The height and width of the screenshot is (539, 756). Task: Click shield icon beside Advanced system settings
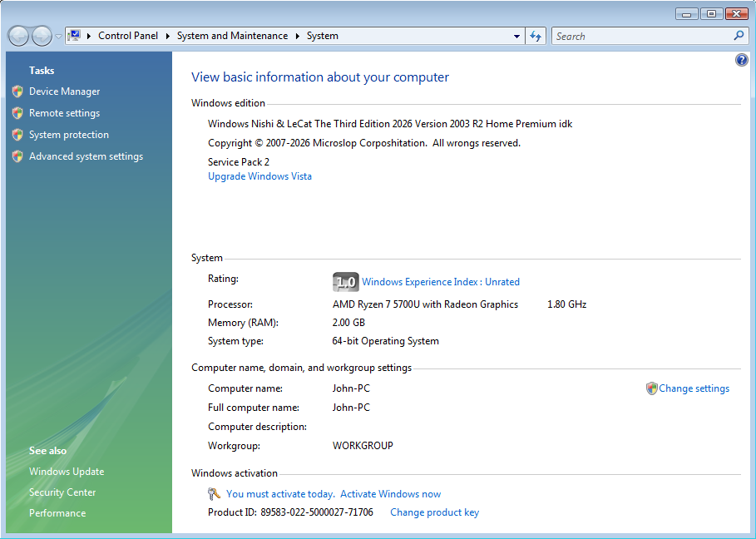(x=17, y=156)
